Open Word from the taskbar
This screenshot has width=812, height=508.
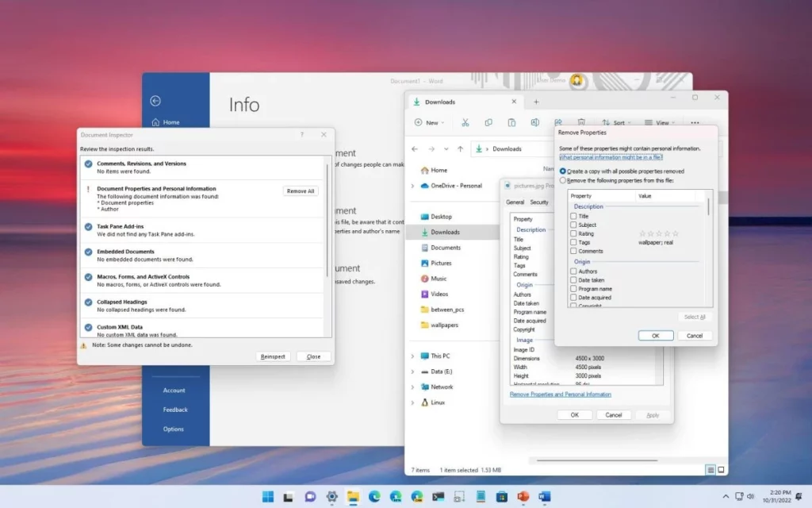[544, 497]
